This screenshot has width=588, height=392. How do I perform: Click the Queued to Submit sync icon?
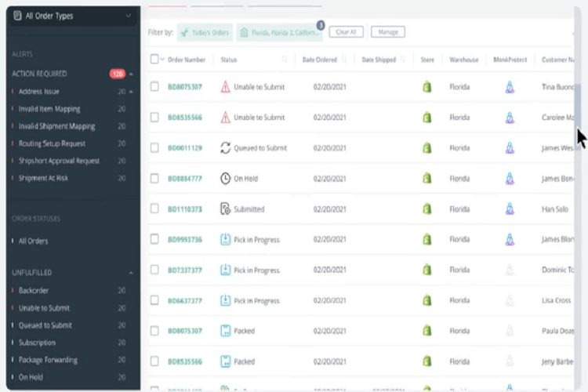pyautogui.click(x=225, y=148)
